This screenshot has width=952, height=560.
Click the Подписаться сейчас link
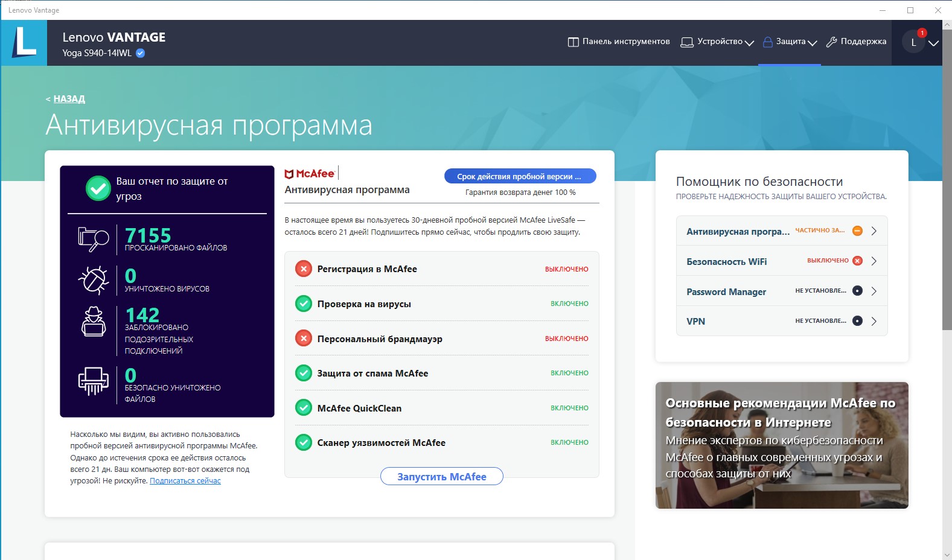click(185, 481)
